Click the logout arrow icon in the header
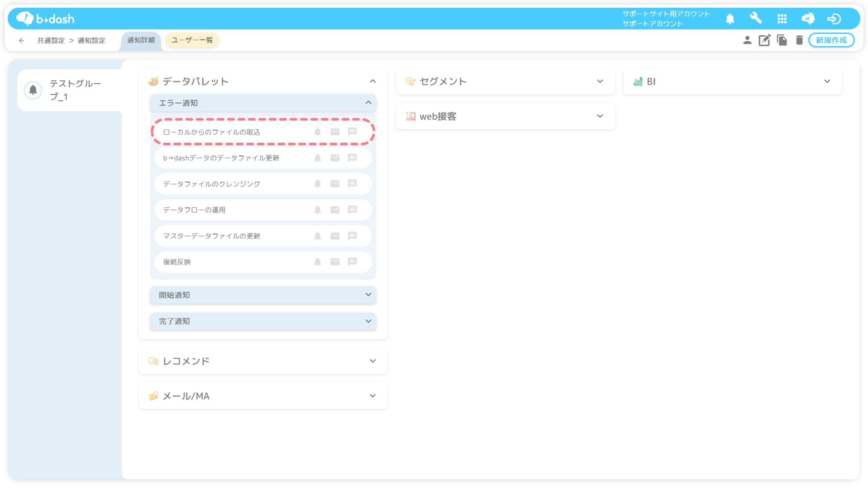The image size is (868, 488). [x=834, y=19]
